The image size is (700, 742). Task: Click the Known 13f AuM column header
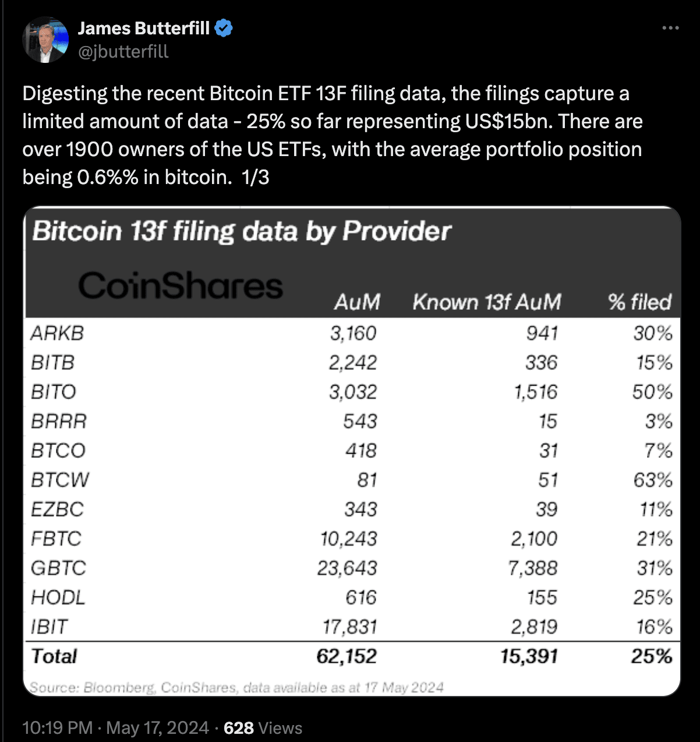tap(487, 302)
